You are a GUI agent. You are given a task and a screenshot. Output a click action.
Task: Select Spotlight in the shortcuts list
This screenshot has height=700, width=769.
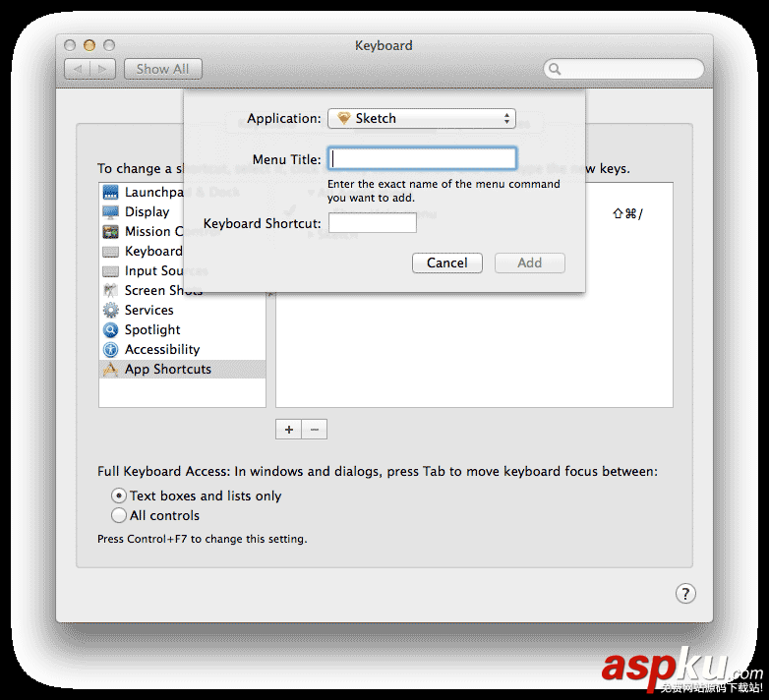pos(183,330)
